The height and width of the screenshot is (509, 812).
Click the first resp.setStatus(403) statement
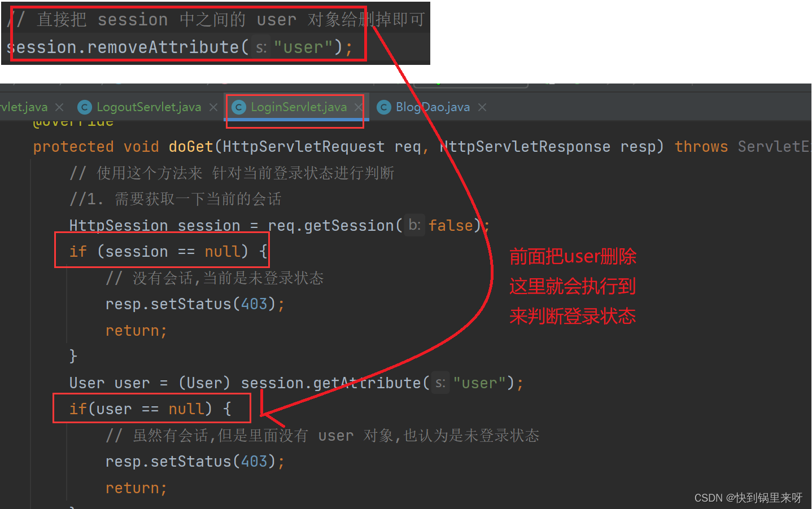(195, 304)
